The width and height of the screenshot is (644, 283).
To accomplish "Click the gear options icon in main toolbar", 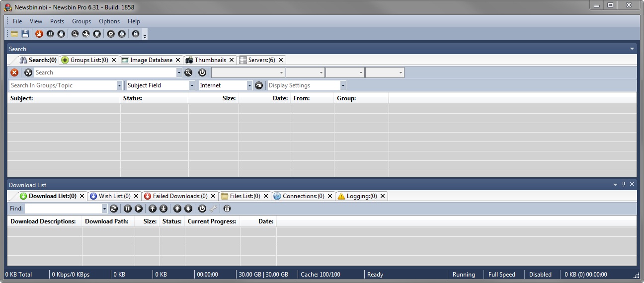I will [111, 34].
